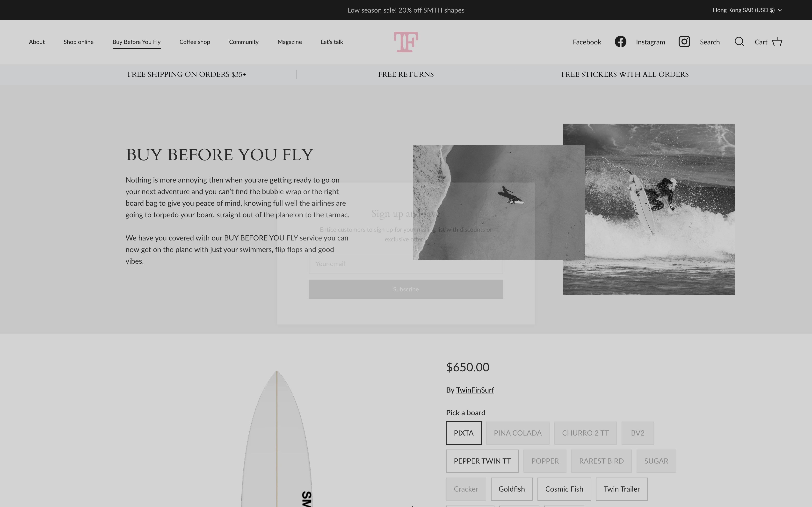Select the BV2 board option

(637, 433)
